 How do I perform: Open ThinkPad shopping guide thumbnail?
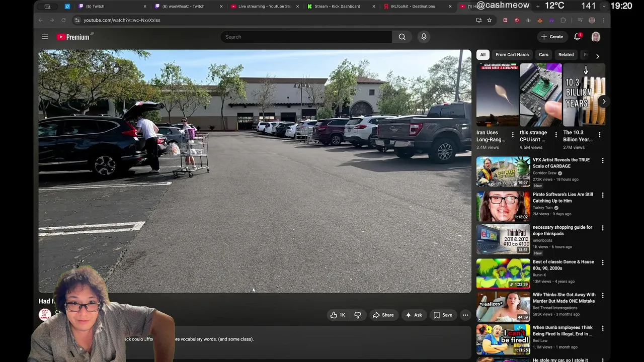pyautogui.click(x=503, y=239)
